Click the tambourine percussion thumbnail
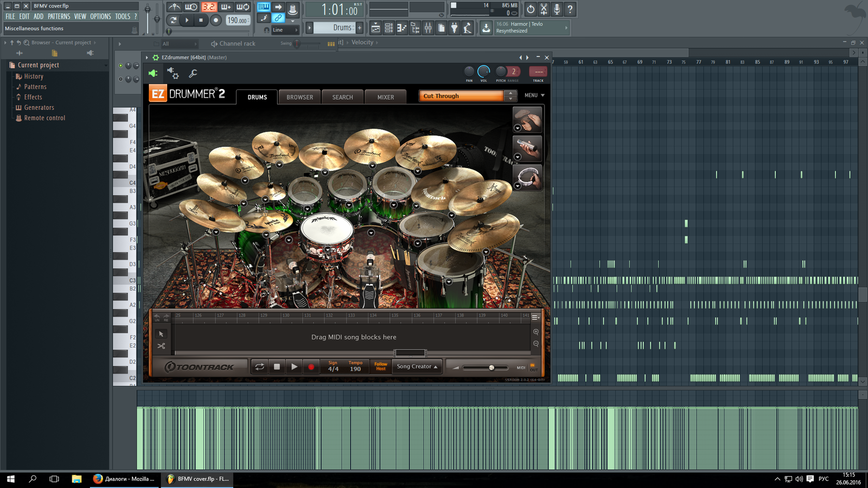868x488 pixels. pyautogui.click(x=527, y=178)
